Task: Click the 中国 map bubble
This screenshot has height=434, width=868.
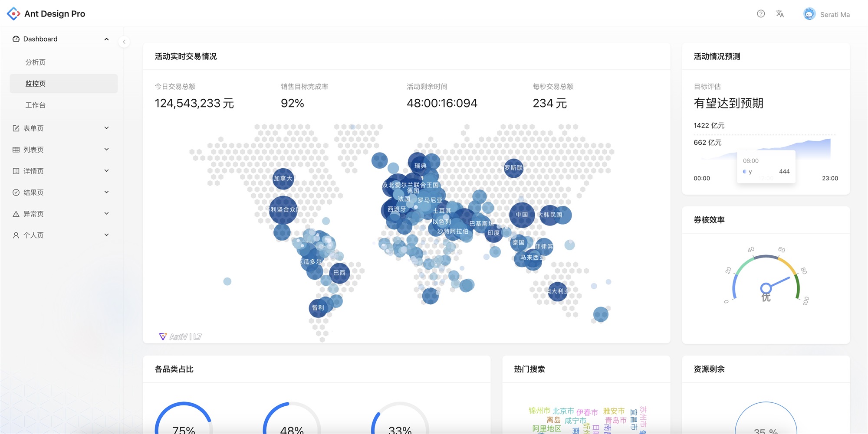Action: [522, 215]
